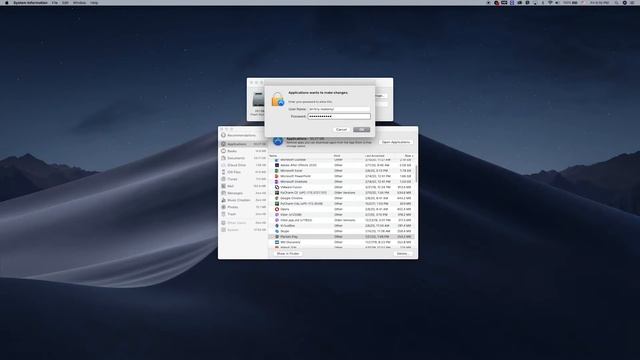Select the Books icon in the sidebar
This screenshot has width=640, height=360.
click(223, 151)
